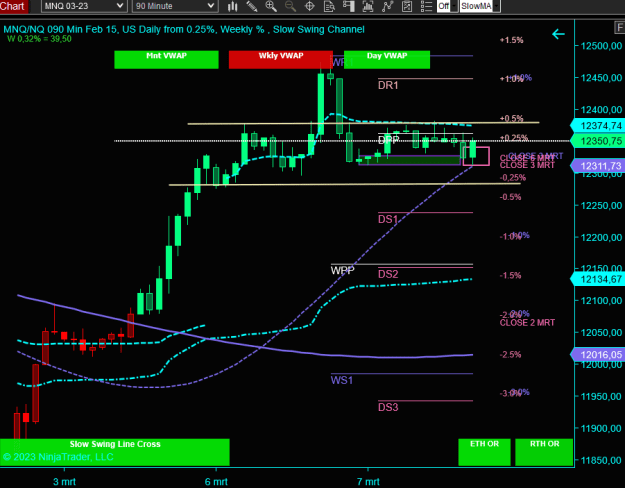Click the 3 mrt date axis label

tap(64, 482)
